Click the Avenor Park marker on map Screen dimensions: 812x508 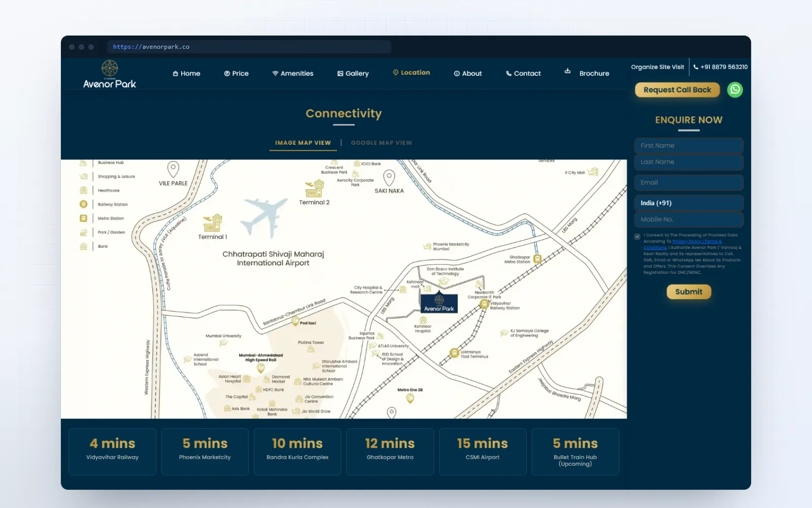(439, 303)
